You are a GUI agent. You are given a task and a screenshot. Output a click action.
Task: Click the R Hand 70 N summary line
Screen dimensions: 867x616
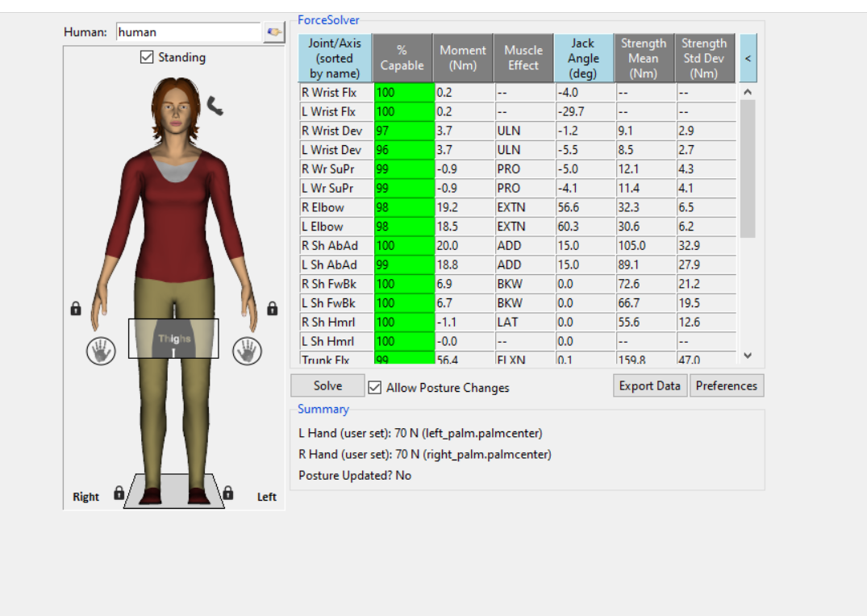click(425, 455)
